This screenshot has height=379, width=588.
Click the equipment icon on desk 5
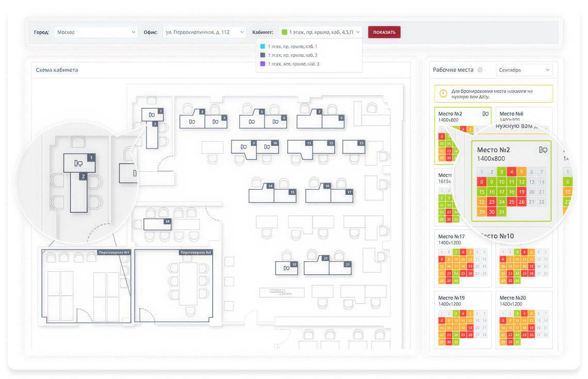[x=252, y=122]
